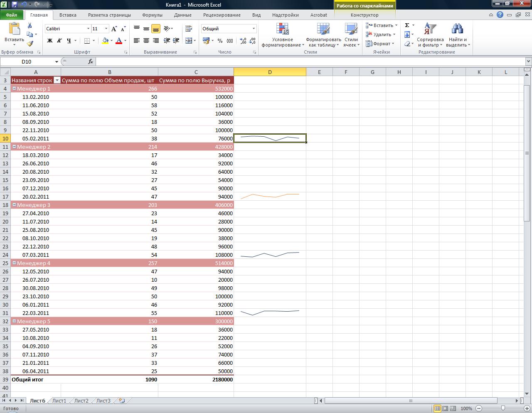
Task: Switch to Page Layout view in status bar
Action: [x=445, y=408]
